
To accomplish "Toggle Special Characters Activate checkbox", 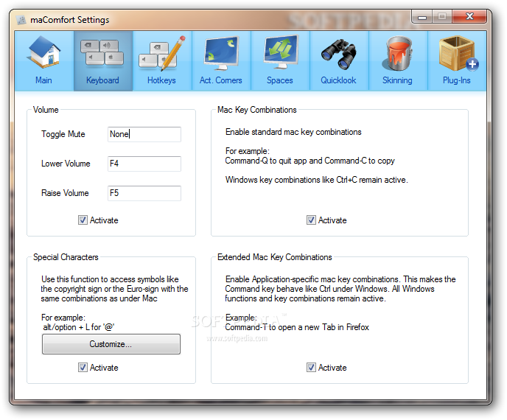I will point(83,368).
